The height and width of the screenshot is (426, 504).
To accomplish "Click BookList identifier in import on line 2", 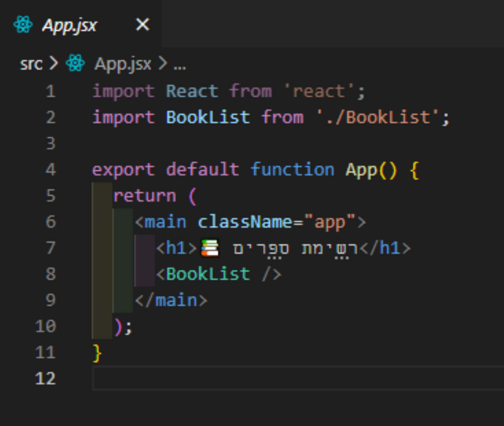I will point(208,117).
